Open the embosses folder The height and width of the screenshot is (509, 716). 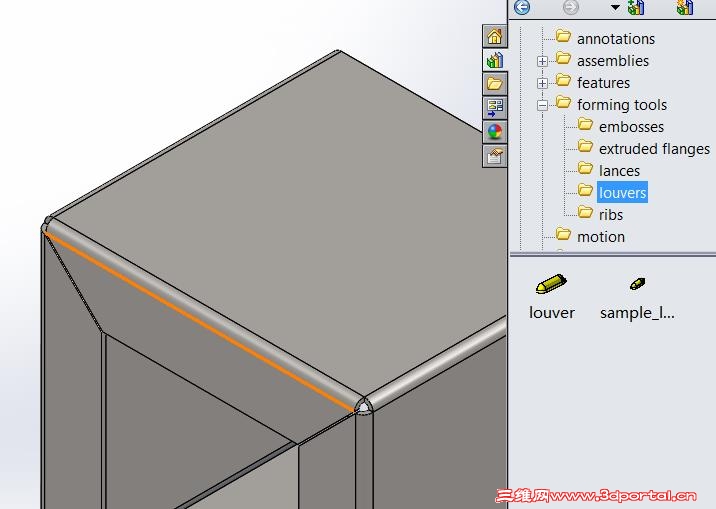pos(631,127)
